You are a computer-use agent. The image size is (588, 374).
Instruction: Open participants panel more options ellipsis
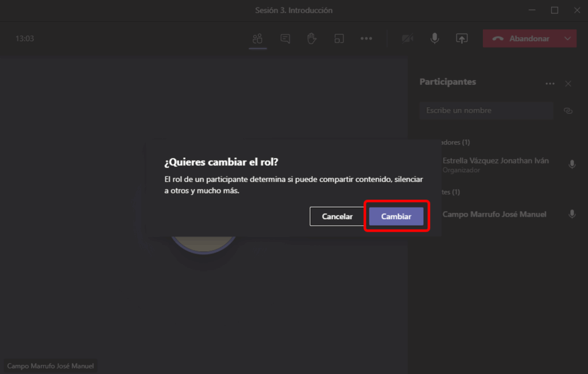pos(550,84)
